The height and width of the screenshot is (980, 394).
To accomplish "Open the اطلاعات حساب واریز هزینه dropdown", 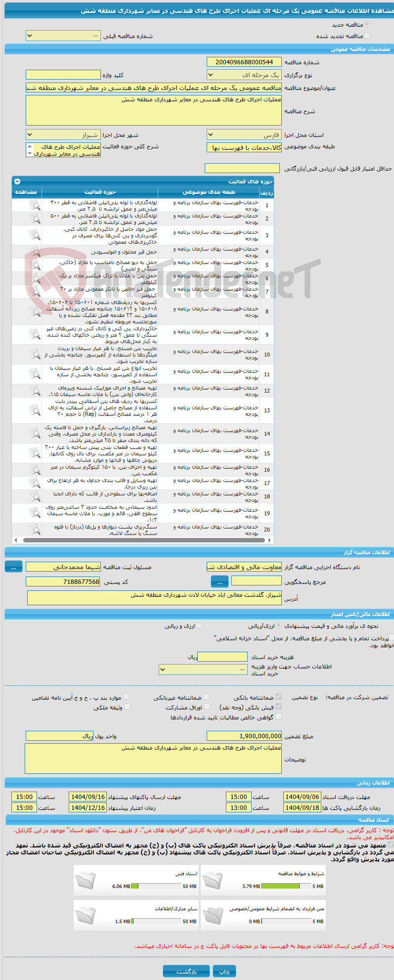I will (203, 669).
